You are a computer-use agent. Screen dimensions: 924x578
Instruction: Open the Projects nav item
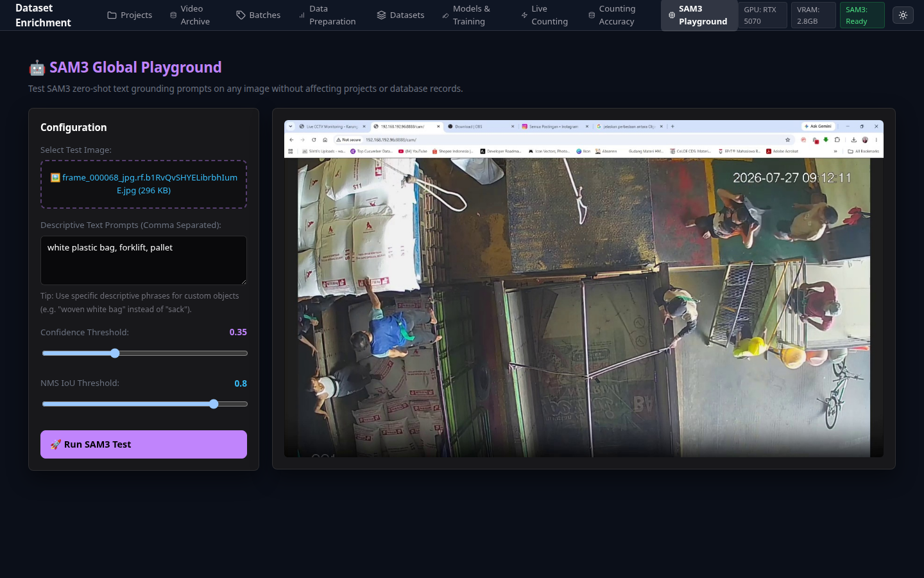point(130,15)
